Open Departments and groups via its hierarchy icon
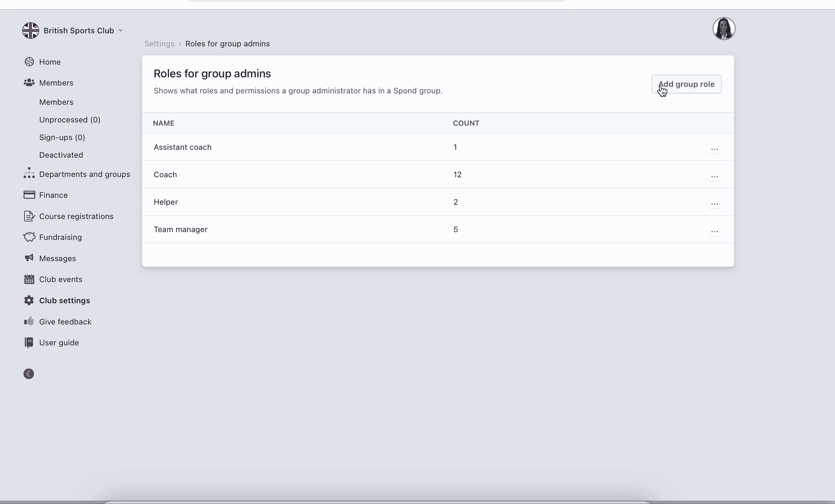The width and height of the screenshot is (835, 504). tap(29, 174)
